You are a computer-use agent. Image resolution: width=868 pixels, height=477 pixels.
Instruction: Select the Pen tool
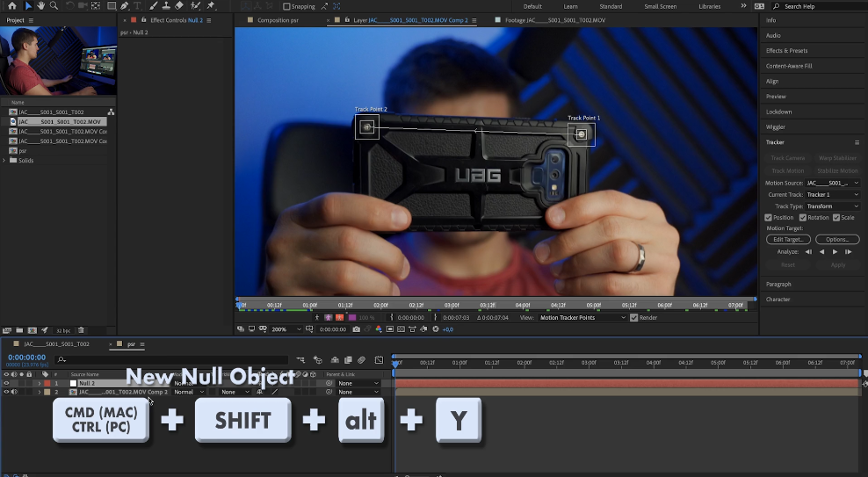coord(125,5)
